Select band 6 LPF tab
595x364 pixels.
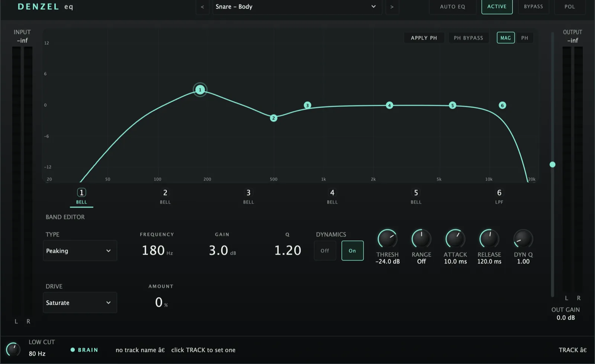pos(499,197)
